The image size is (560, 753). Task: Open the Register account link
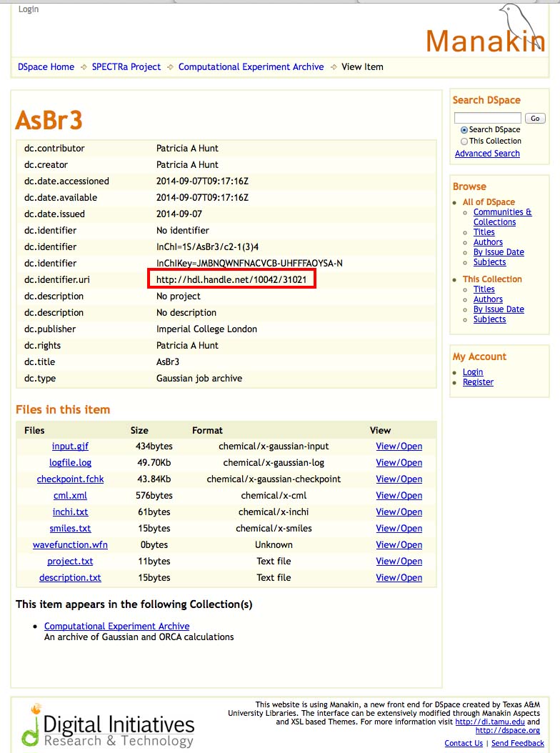click(478, 382)
